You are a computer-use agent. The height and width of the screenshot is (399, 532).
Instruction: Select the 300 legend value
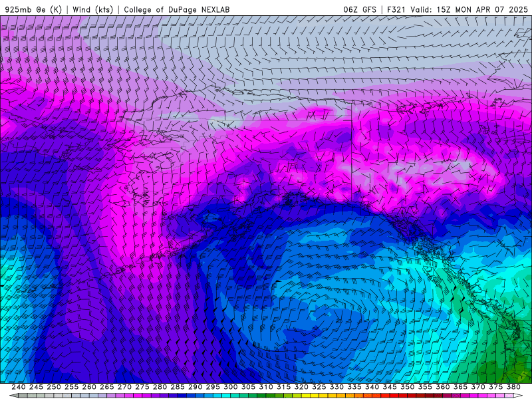click(230, 387)
